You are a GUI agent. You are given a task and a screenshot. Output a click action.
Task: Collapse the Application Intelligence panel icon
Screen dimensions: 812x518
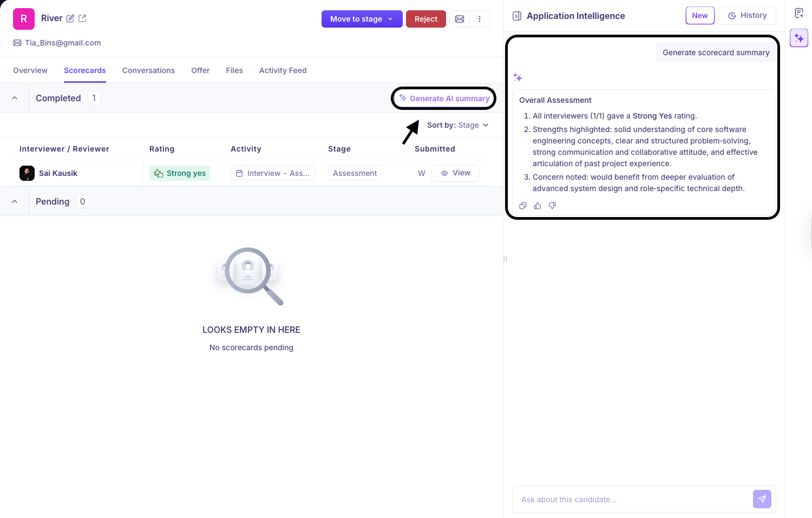[x=517, y=16]
